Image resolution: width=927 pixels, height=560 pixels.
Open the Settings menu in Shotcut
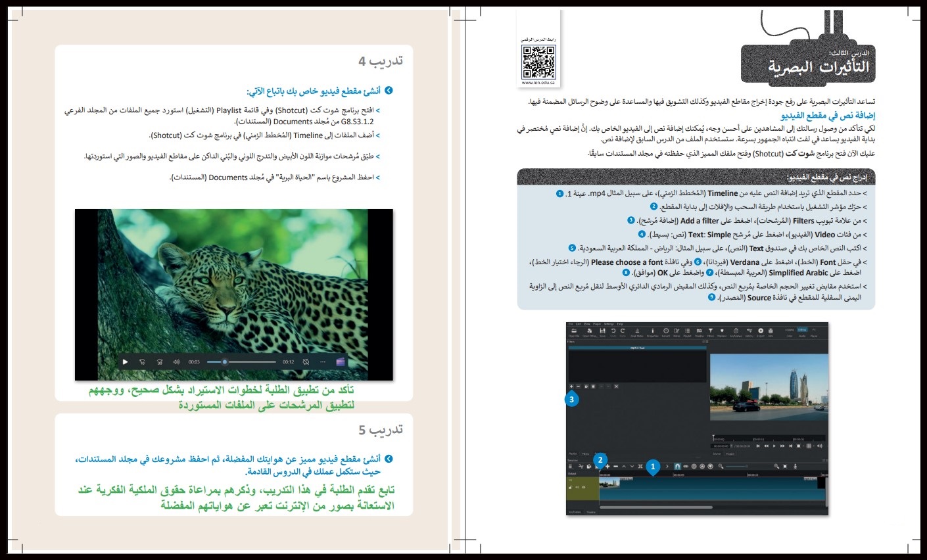(609, 324)
